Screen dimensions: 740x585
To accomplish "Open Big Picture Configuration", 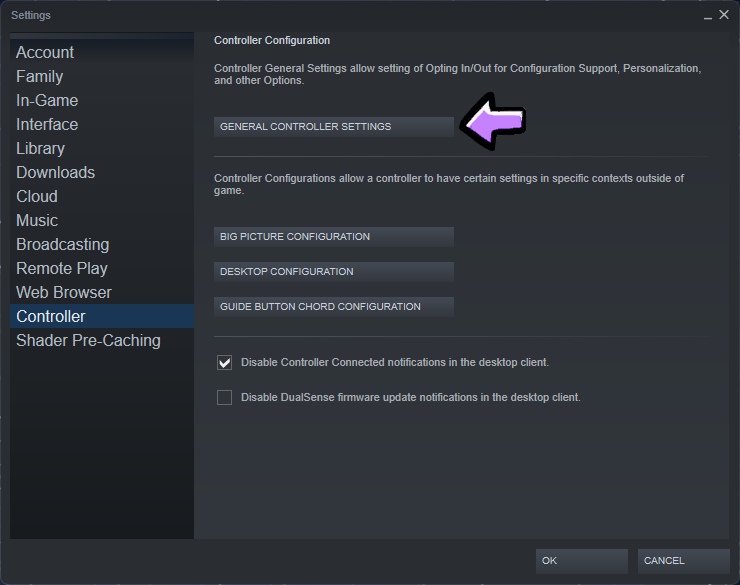I will pyautogui.click(x=334, y=237).
